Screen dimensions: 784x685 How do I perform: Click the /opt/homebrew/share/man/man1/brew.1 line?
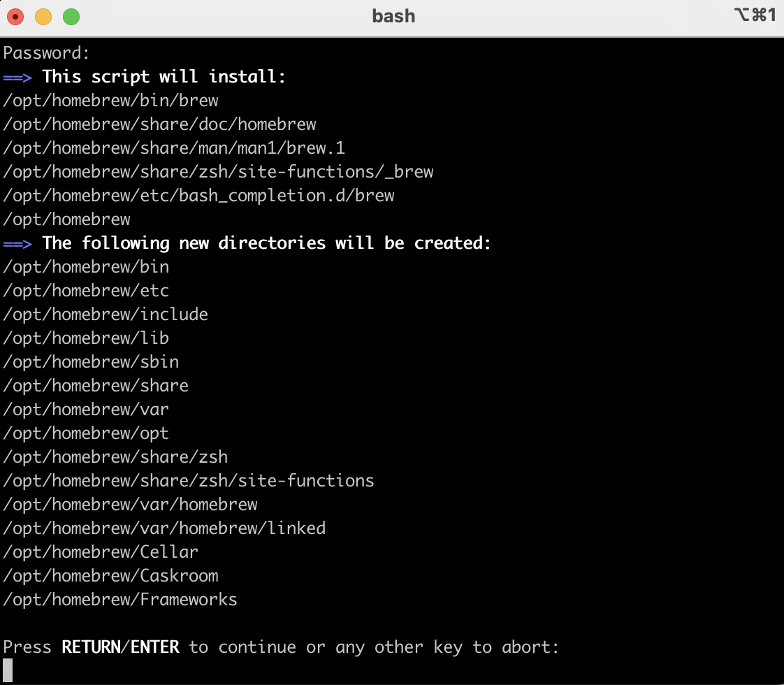coord(174,148)
